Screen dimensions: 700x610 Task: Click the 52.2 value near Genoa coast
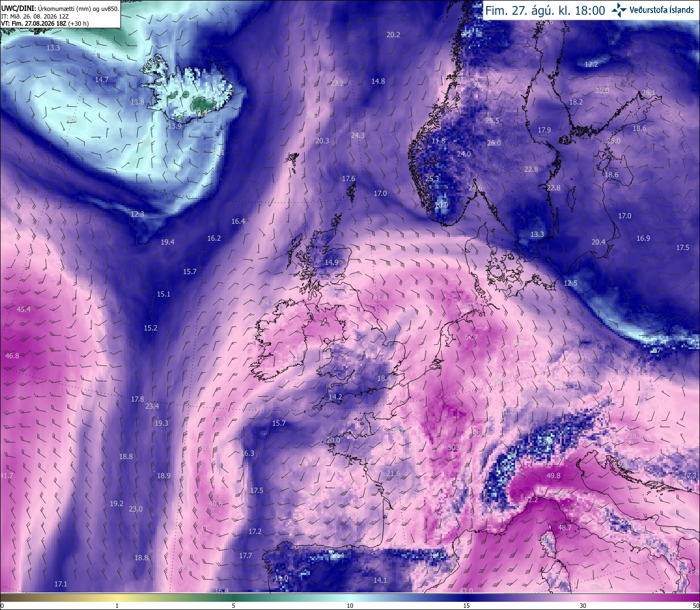(x=531, y=499)
